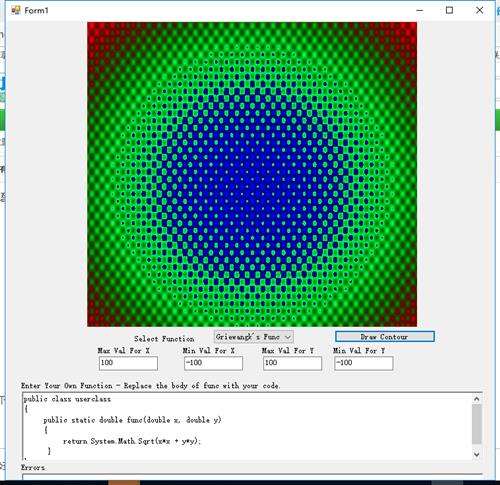The height and width of the screenshot is (485, 500).
Task: Click the code editor's scroll up arrow
Action: pos(477,399)
